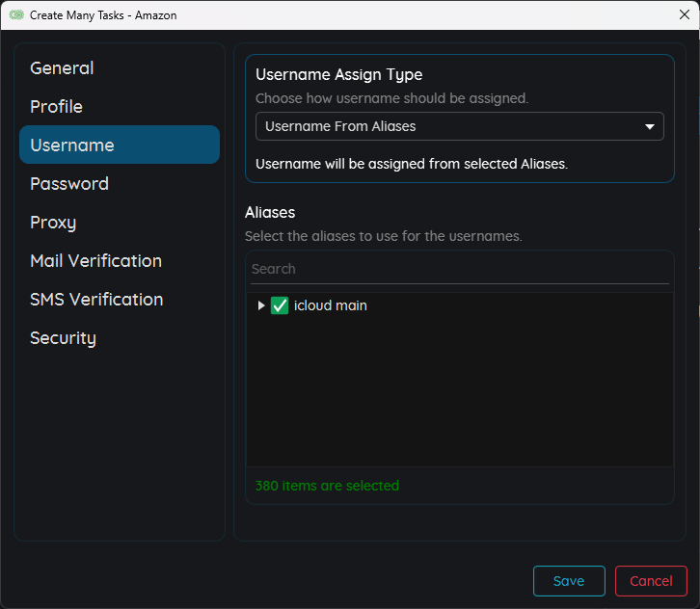Uncheck the icloud main checkbox
The height and width of the screenshot is (609, 700).
(x=280, y=305)
